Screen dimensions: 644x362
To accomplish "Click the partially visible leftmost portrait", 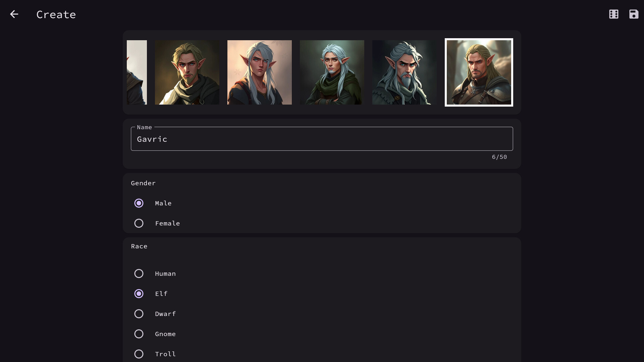I will pos(137,72).
